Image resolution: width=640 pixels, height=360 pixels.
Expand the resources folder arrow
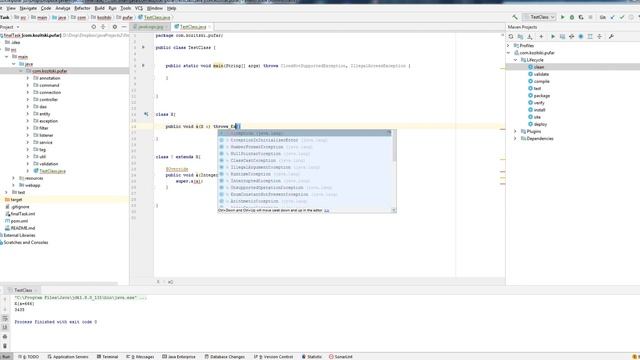click(x=13, y=178)
